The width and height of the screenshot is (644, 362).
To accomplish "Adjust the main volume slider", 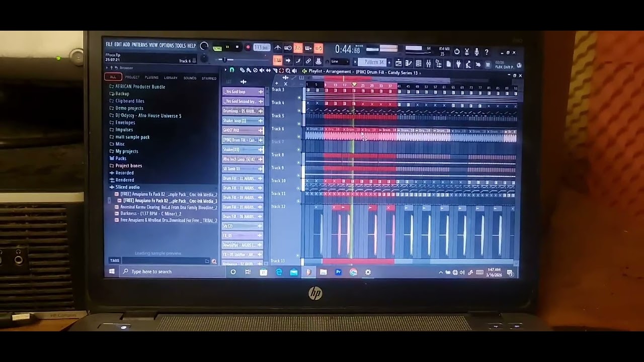I will pos(204,46).
